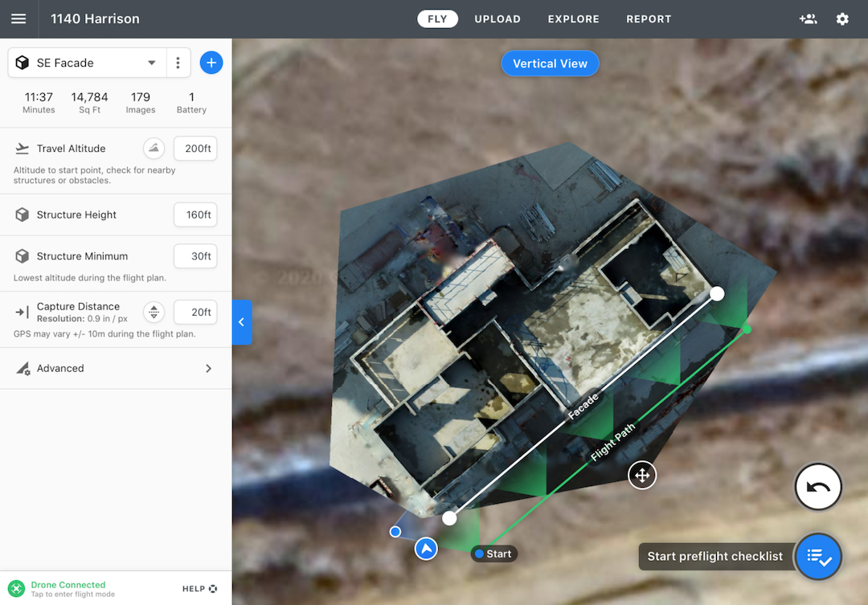Toggle the Travel Altitude terrain mode icon

click(154, 149)
